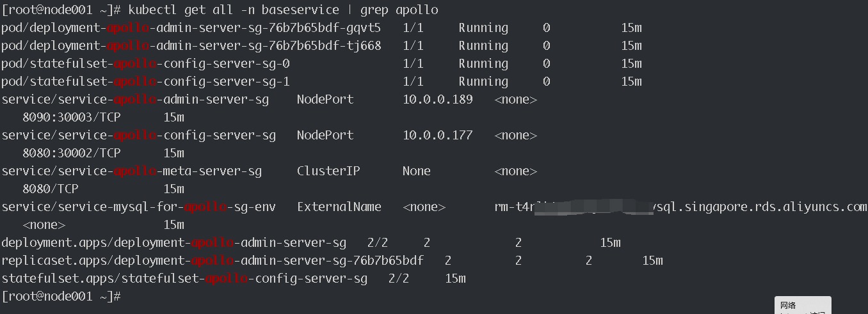This screenshot has width=868, height=314.
Task: Click pod statefulset-apollo-config-server-sg-0 line
Action: tap(321, 63)
